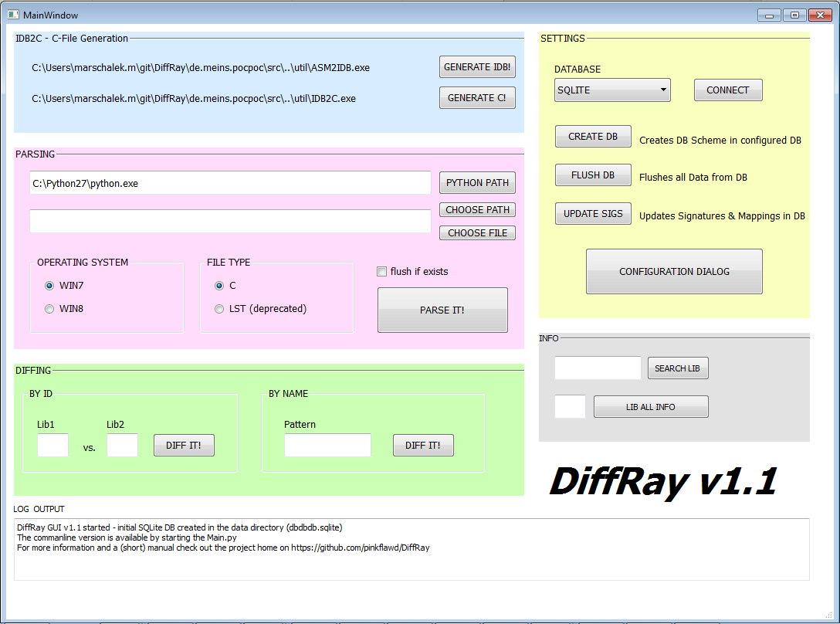840x624 pixels.
Task: Open the SQLITE database dropdown
Action: [612, 90]
